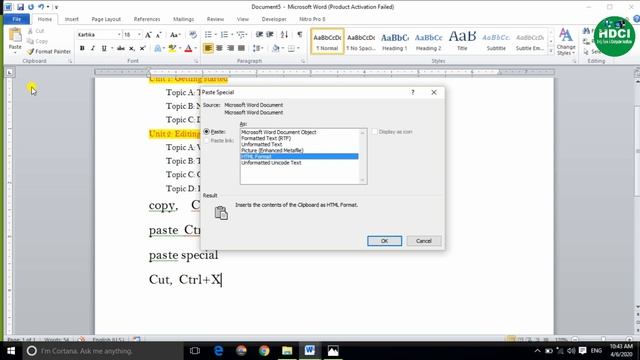Screen dimensions: 640x360
Task: Toggle Italic formatting in ribbon
Action: pos(93,48)
